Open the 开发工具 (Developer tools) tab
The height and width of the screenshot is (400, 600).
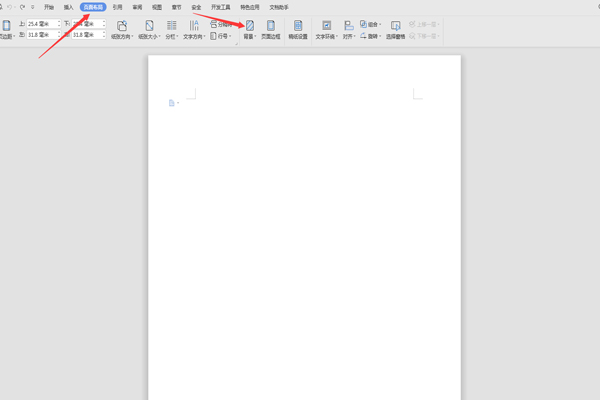[221, 6]
